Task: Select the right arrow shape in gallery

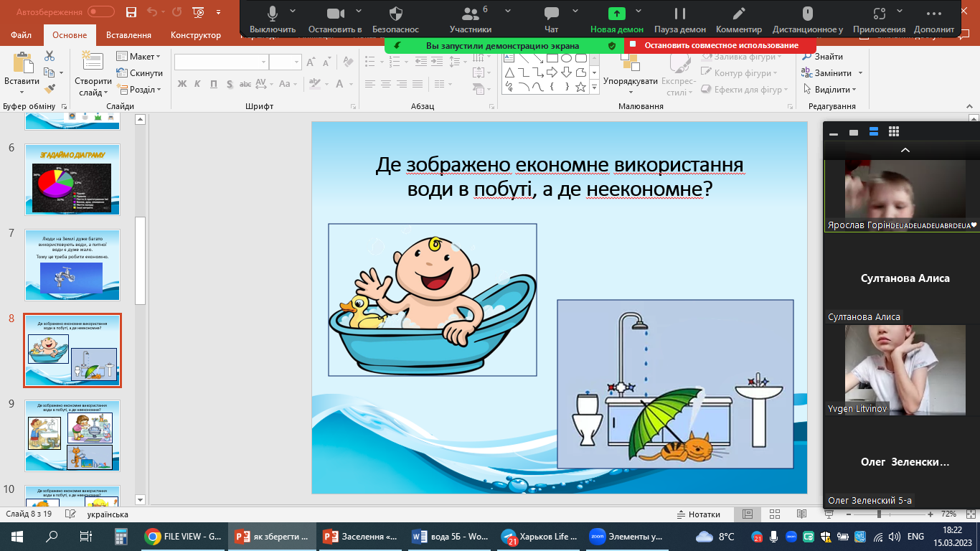Action: pos(552,72)
